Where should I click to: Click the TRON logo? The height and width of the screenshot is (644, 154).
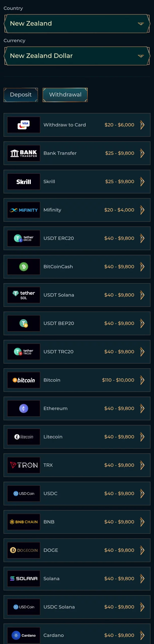24,465
